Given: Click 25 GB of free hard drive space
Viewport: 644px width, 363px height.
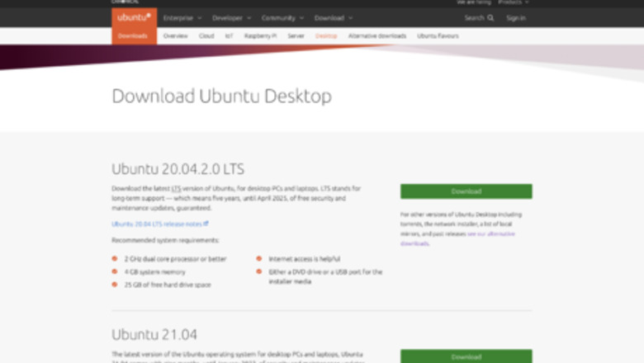Looking at the screenshot, I should click(x=168, y=285).
